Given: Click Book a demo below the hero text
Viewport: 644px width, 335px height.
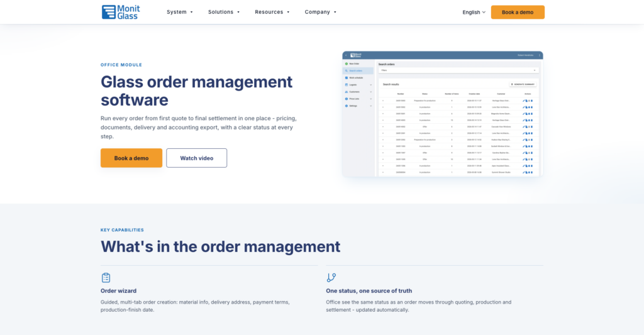Looking at the screenshot, I should click(x=131, y=158).
